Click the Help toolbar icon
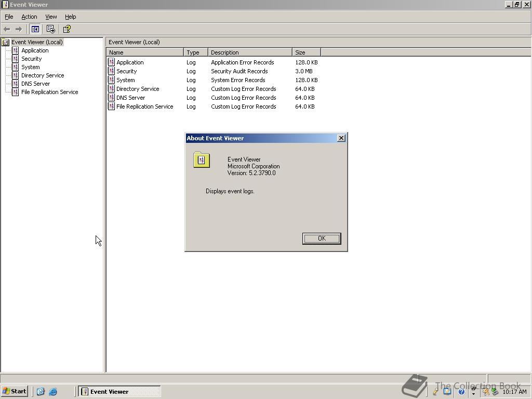 tap(67, 29)
